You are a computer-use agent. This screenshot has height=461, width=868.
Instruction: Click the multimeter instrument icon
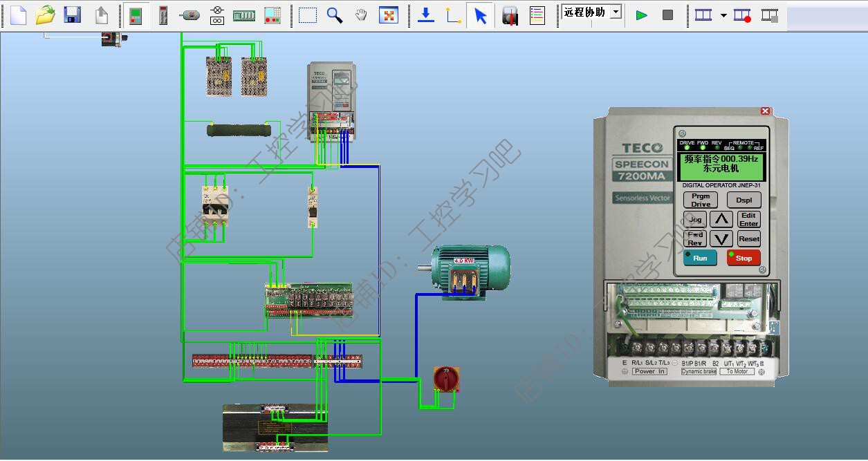(x=510, y=15)
